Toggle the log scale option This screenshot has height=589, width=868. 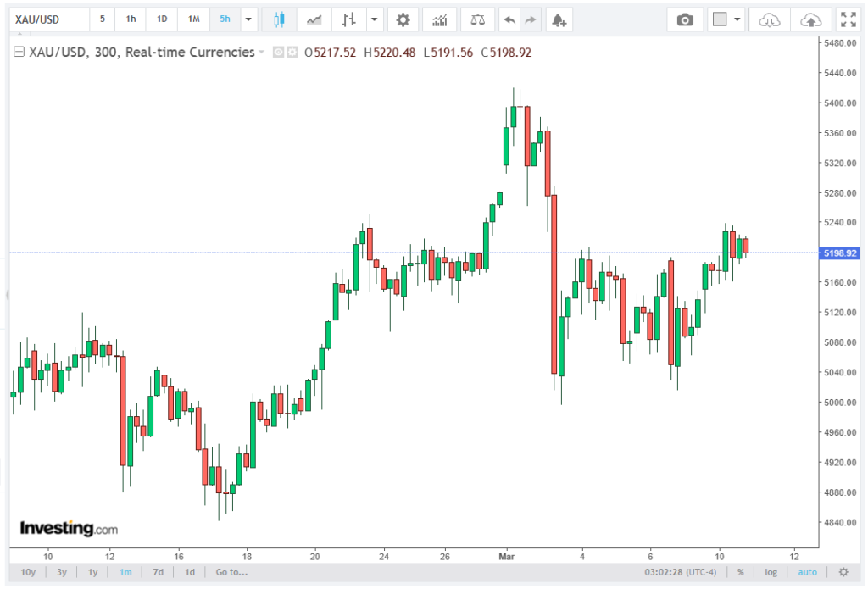[x=771, y=572]
